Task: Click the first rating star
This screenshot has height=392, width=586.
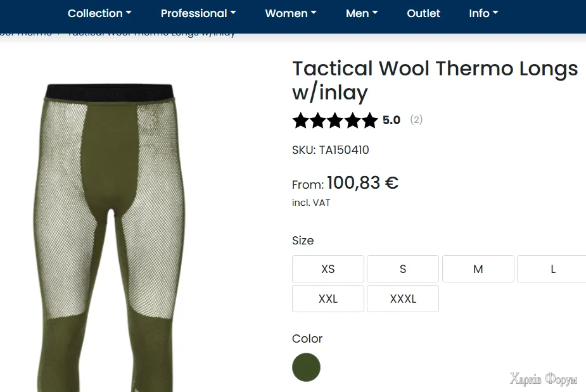Action: coord(300,120)
